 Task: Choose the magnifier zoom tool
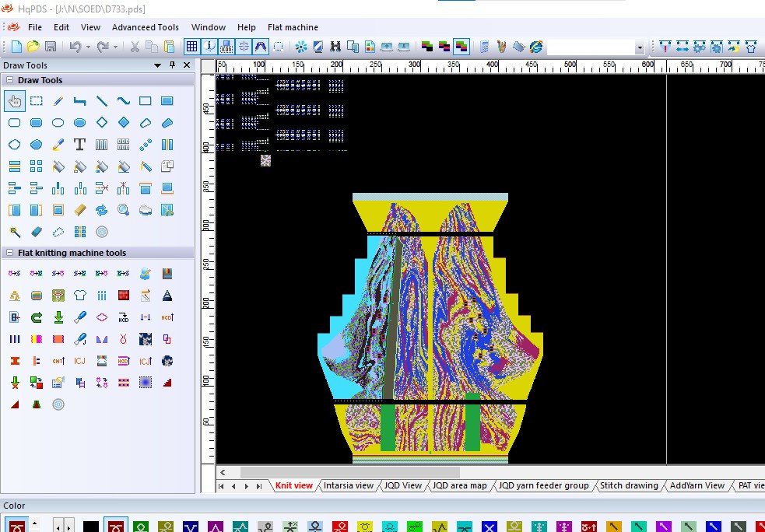coord(123,209)
